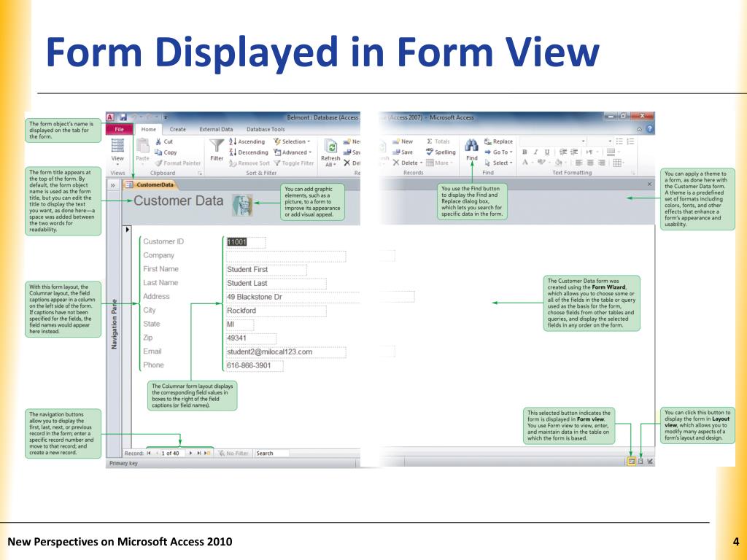Open the Advanced filter dropdown
747x560 pixels.
(x=293, y=152)
